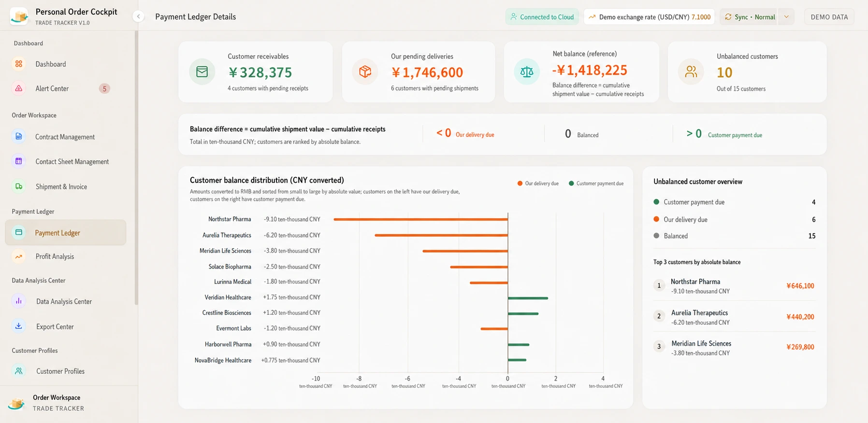The image size is (868, 423).
Task: Click the Customer Profiles person icon
Action: pyautogui.click(x=19, y=371)
